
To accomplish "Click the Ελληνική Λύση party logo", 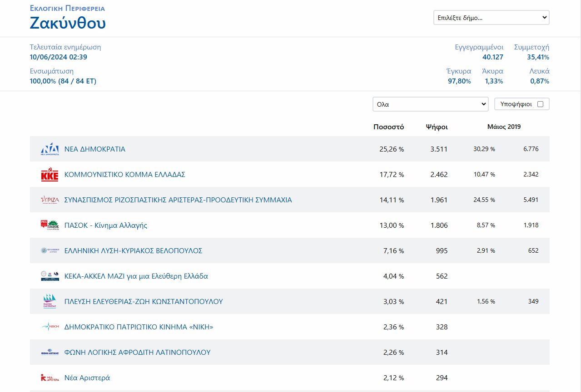I will coord(50,251).
